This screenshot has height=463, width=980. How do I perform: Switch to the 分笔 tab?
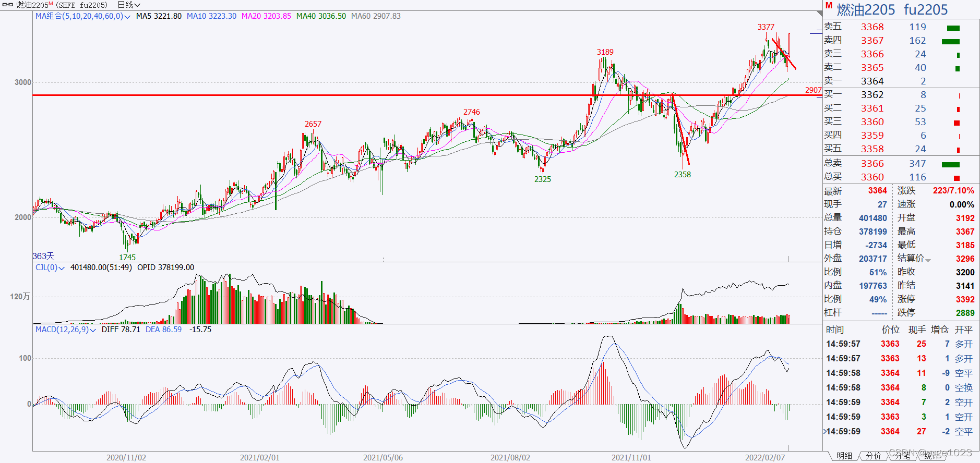tap(902, 456)
